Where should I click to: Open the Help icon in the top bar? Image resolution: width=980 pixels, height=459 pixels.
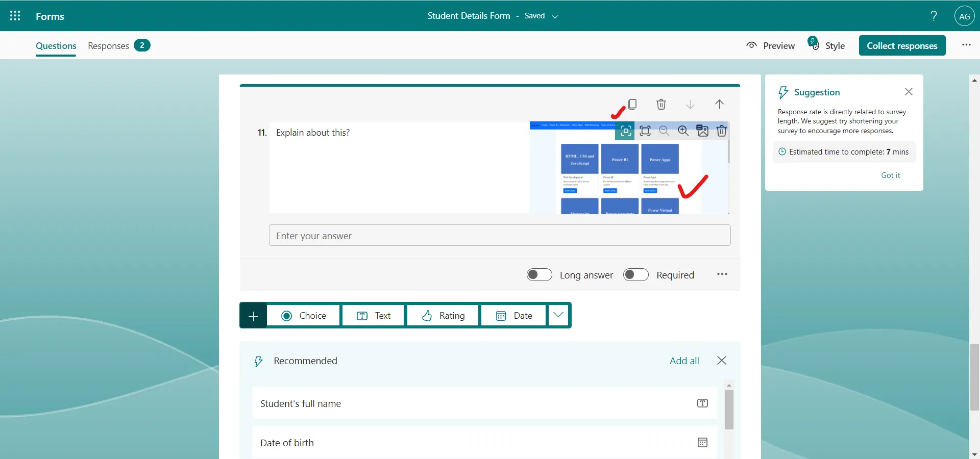tap(933, 16)
